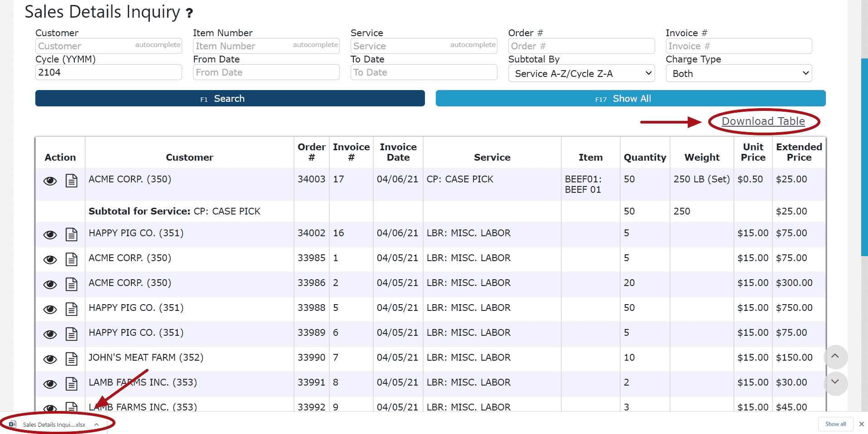This screenshot has height=434, width=868.
Task: Click the eye icon for order 34003
Action: click(x=50, y=181)
